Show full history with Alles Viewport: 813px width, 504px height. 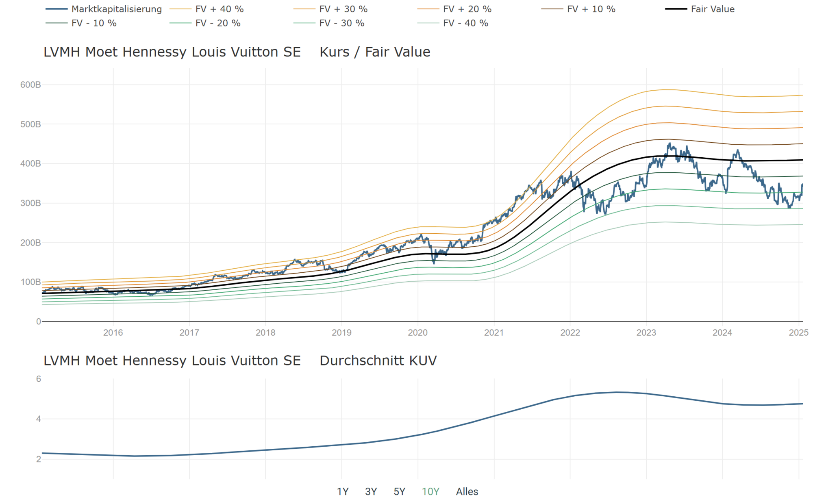point(467,491)
